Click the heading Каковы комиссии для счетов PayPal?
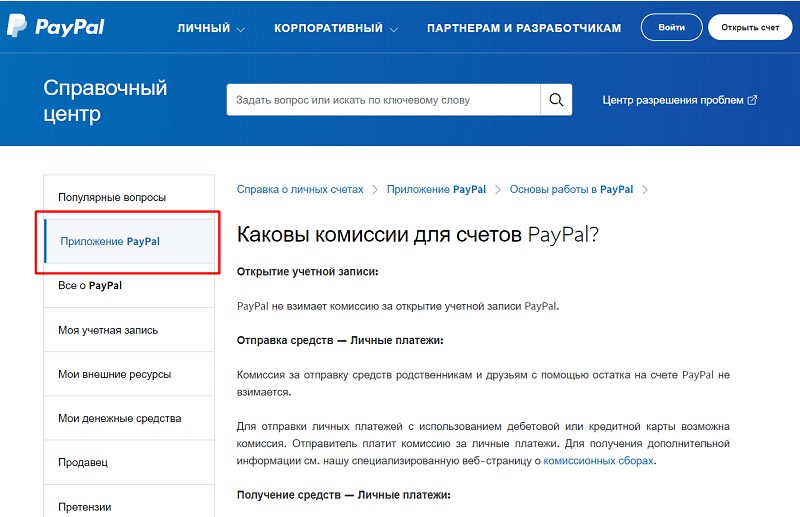Screen dimensions: 800x517 pos(417,234)
